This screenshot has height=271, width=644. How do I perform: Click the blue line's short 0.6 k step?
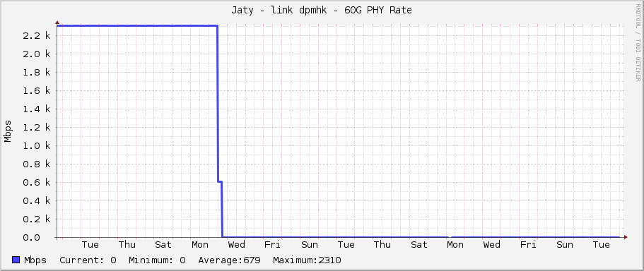(x=220, y=181)
